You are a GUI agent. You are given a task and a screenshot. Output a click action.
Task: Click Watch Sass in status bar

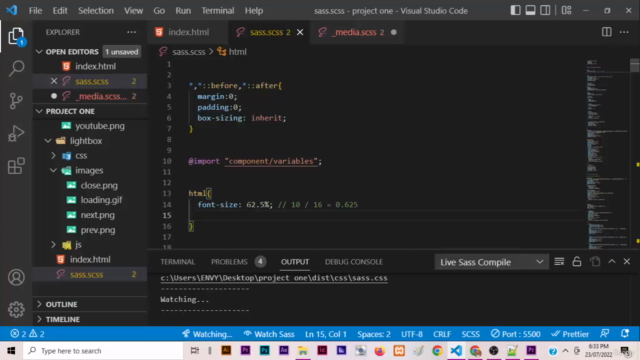(269, 334)
